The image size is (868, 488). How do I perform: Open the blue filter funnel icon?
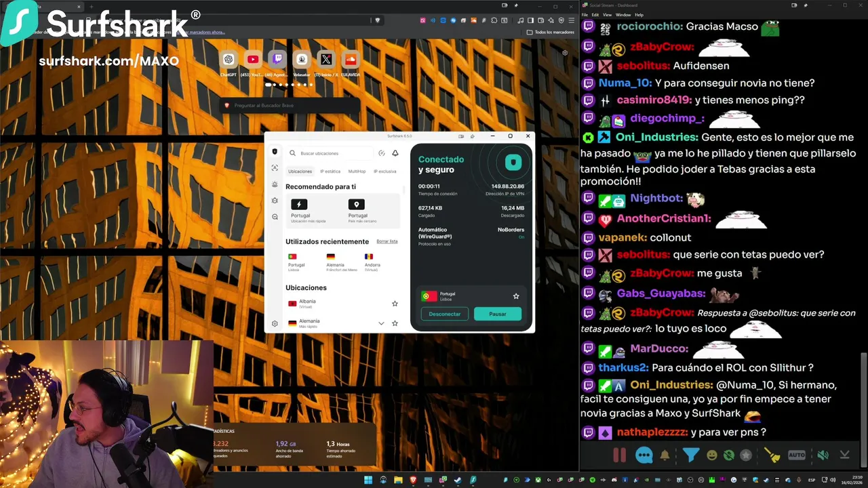(x=690, y=455)
